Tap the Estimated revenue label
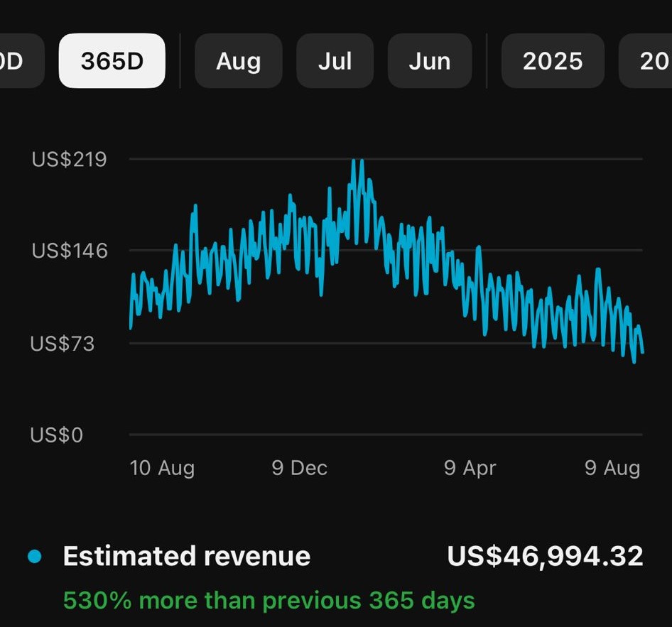Image resolution: width=672 pixels, height=627 pixels. pyautogui.click(x=187, y=556)
